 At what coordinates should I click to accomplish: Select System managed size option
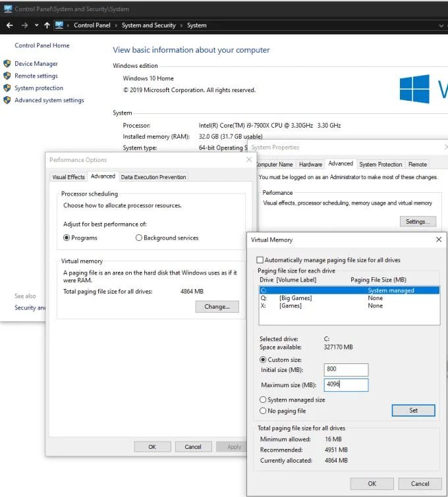click(x=263, y=400)
